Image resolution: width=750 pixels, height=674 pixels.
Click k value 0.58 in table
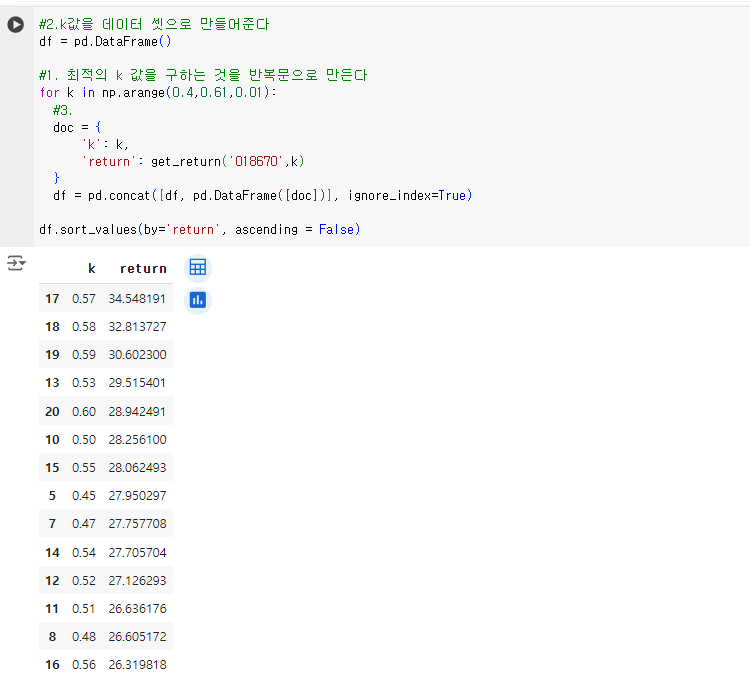(x=84, y=327)
